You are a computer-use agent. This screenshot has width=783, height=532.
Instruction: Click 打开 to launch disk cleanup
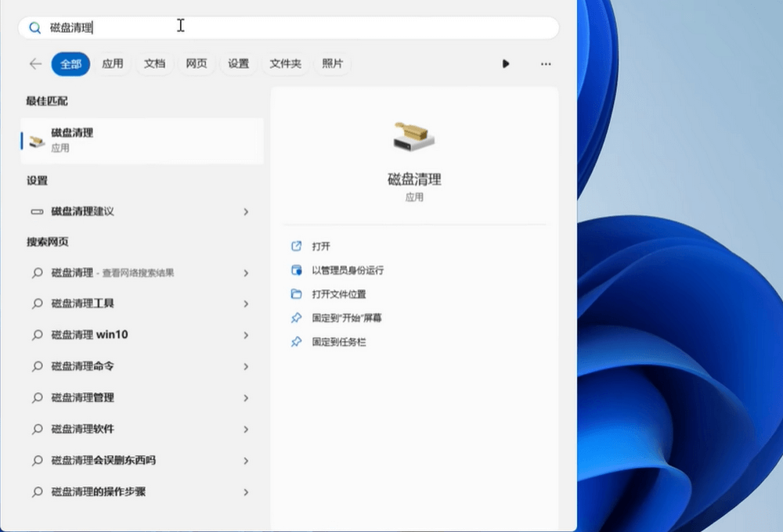[x=321, y=246]
